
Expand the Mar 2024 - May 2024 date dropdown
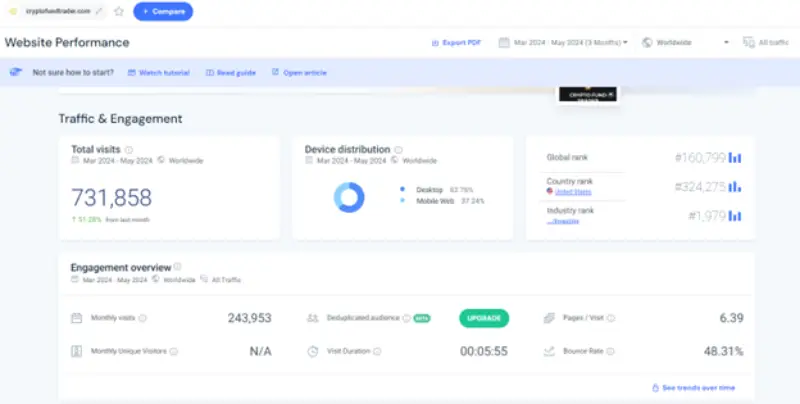pyautogui.click(x=570, y=43)
